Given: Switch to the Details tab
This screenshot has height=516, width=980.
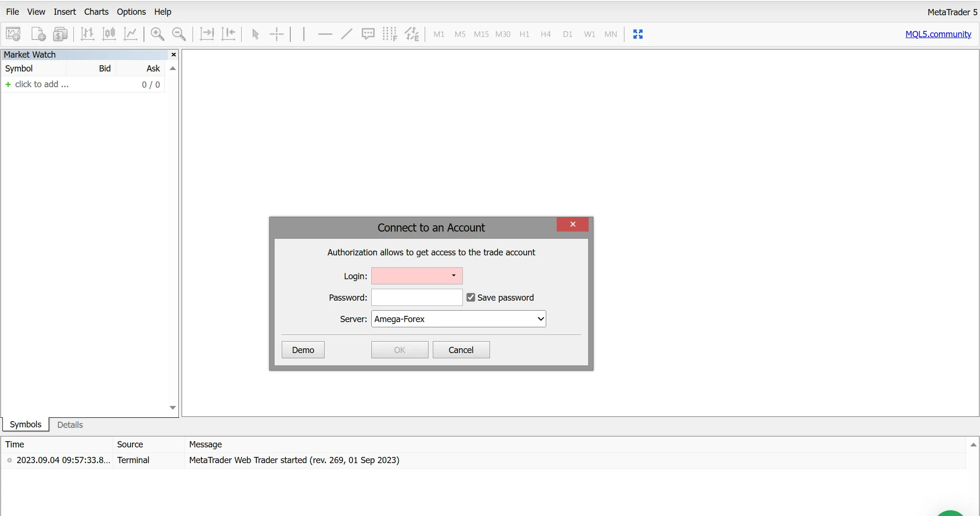Looking at the screenshot, I should point(70,425).
